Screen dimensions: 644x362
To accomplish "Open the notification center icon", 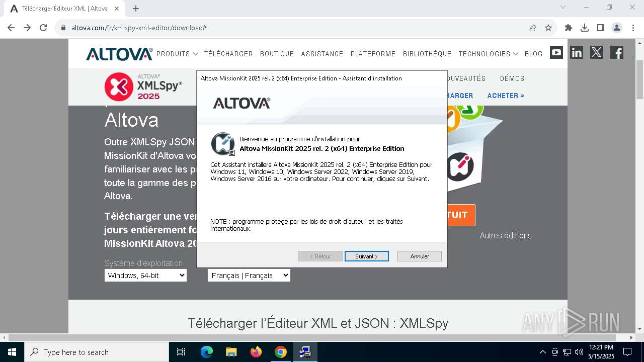I will pyautogui.click(x=627, y=352).
